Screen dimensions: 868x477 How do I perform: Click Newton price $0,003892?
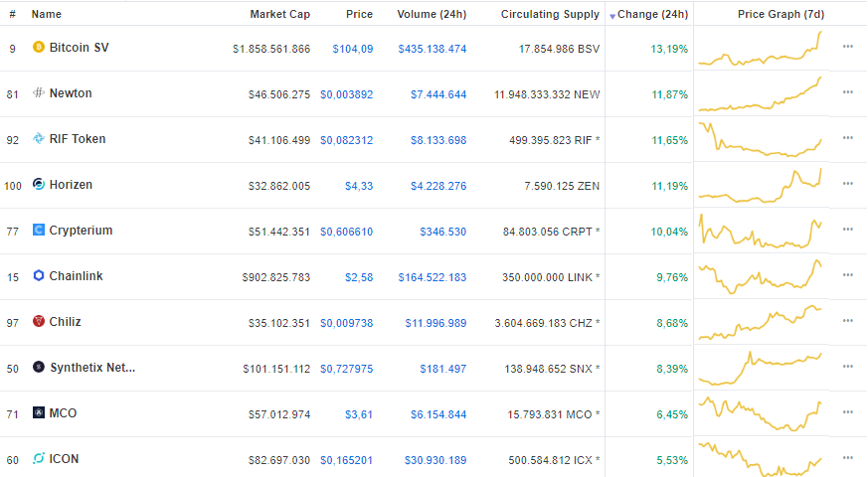point(347,94)
